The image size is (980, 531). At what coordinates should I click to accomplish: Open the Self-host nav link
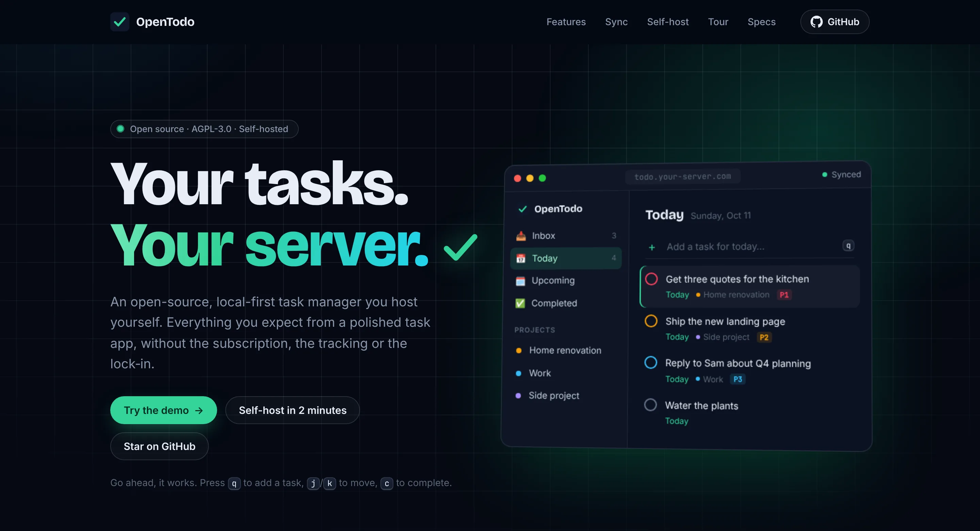coord(668,22)
